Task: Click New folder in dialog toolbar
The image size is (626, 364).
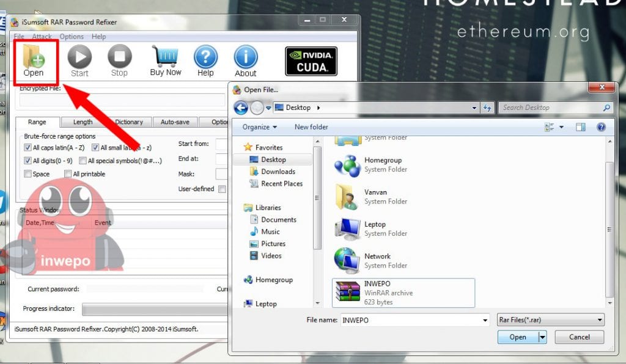Action: pos(311,127)
